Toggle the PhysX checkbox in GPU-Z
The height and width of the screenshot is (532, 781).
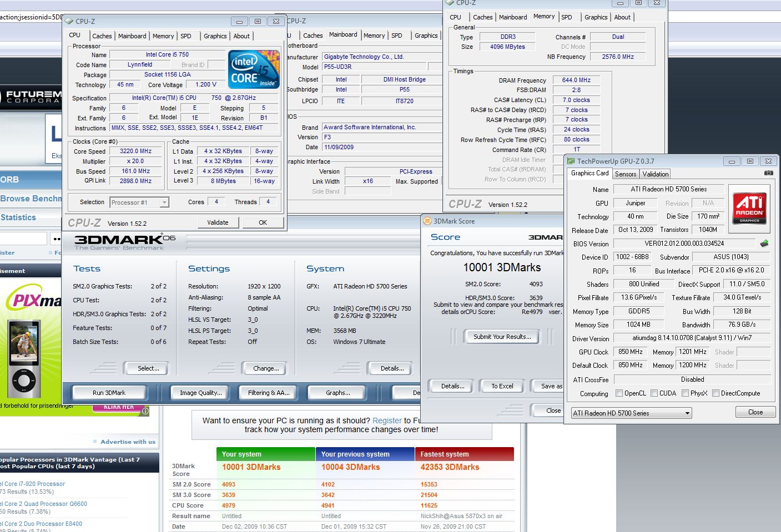685,393
